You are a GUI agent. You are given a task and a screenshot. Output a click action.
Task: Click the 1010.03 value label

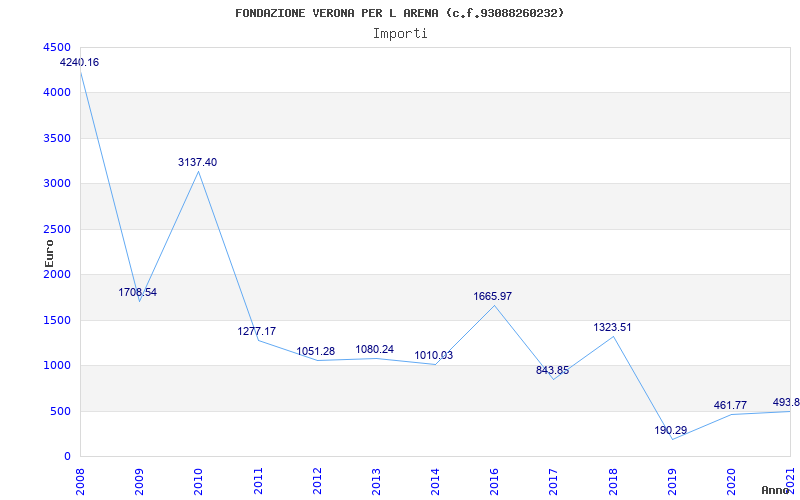[434, 356]
